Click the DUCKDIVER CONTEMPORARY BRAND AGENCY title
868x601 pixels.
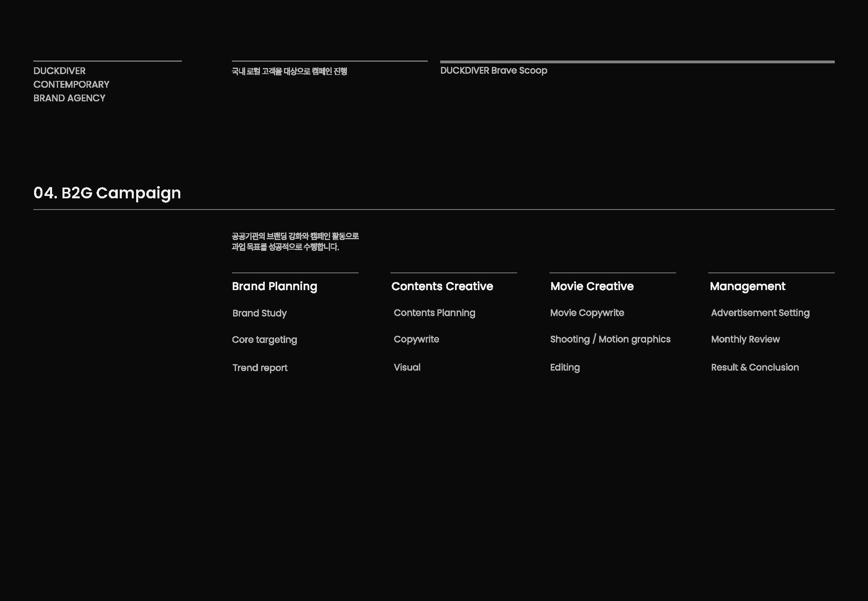pos(71,85)
